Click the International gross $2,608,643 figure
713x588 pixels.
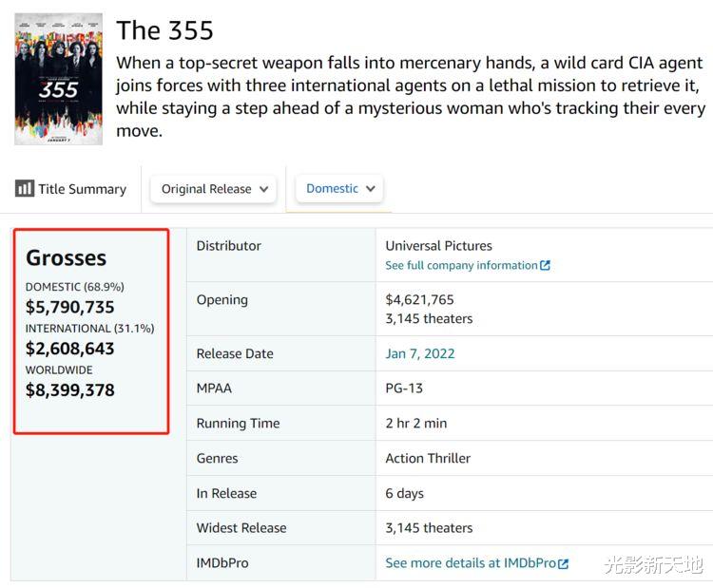coord(70,349)
